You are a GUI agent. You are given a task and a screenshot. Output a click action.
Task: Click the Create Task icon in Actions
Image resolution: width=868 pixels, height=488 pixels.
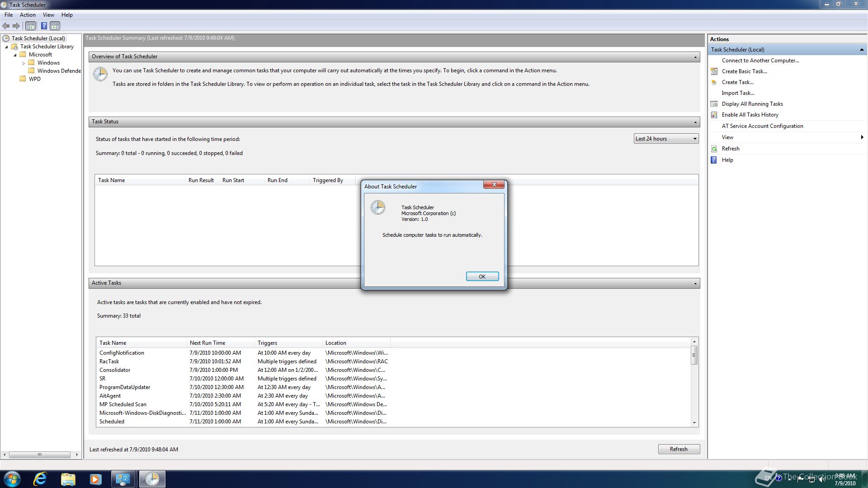[714, 82]
